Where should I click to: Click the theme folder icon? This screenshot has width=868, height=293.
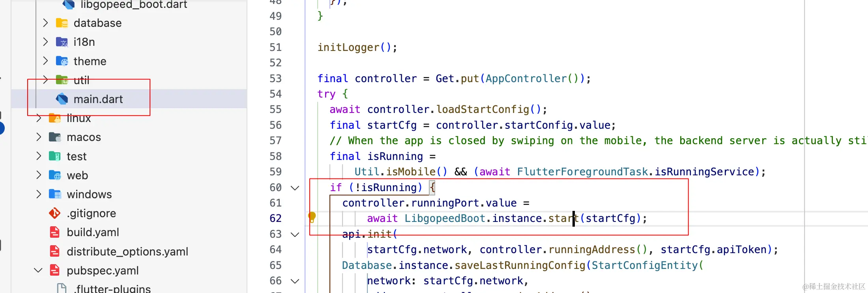pos(62,61)
